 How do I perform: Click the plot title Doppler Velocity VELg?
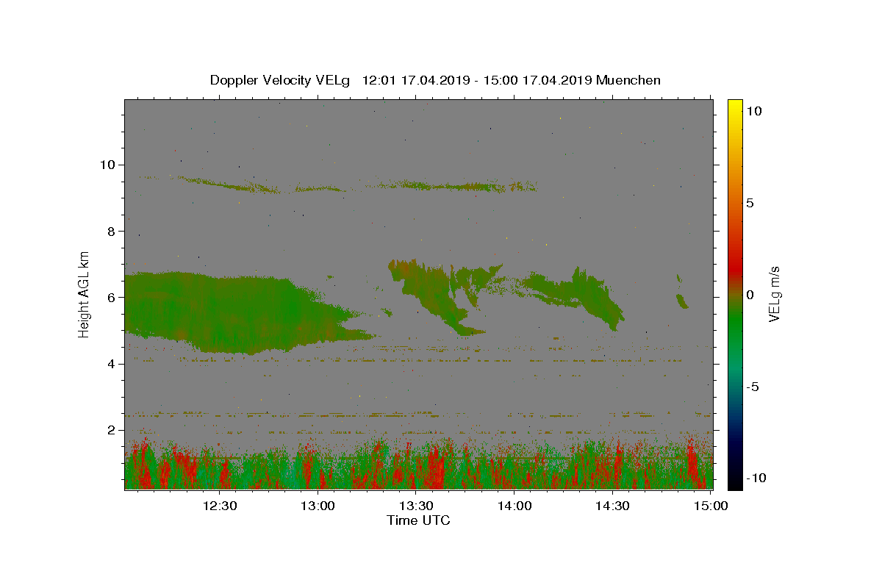click(x=281, y=80)
